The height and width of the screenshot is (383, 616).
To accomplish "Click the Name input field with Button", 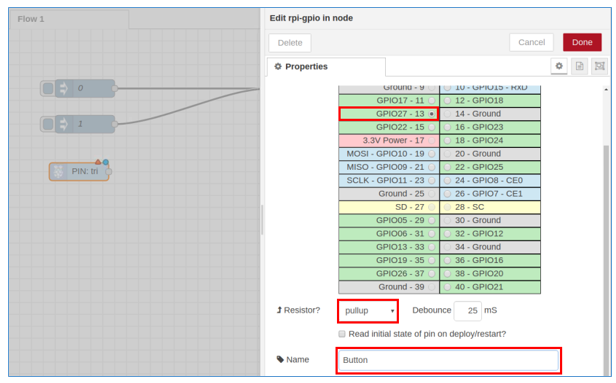I will (x=448, y=360).
